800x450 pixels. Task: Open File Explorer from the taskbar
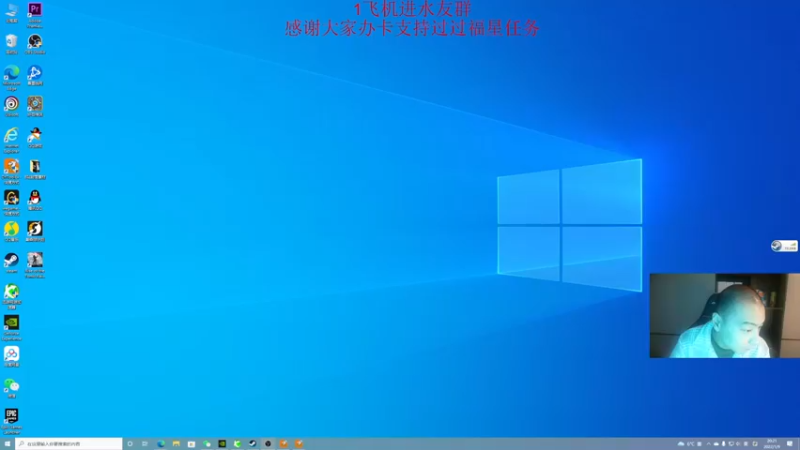pos(176,444)
